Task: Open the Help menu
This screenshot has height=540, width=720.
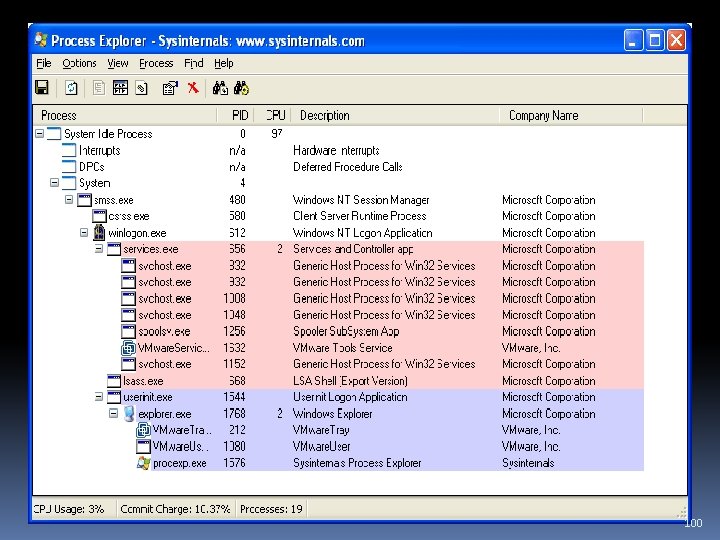Action: [x=224, y=63]
